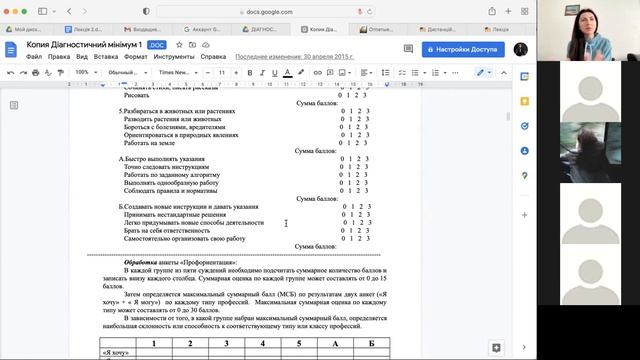This screenshot has height=360, width=640.
Task: Open line spacing options
Action: 385,73
